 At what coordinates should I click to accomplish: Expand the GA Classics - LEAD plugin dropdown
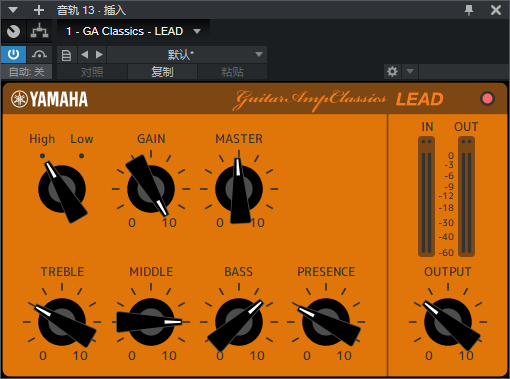(197, 31)
